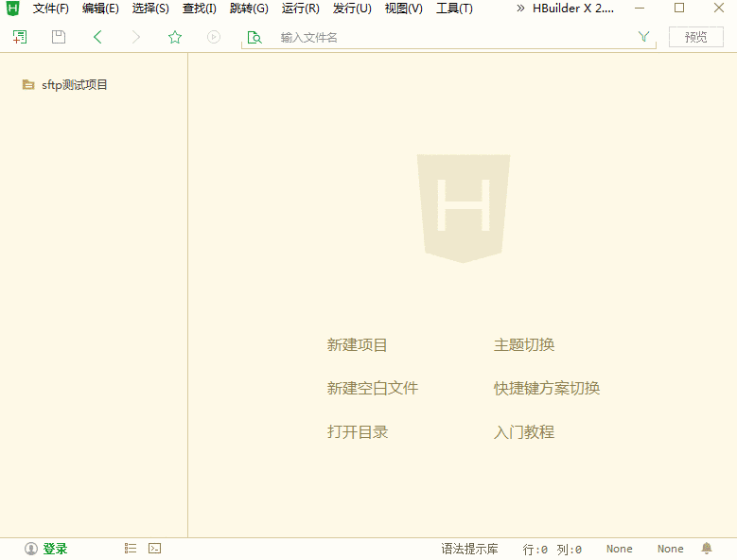Image resolution: width=737 pixels, height=560 pixels.
Task: Open the 选择(S) menu
Action: pos(150,9)
